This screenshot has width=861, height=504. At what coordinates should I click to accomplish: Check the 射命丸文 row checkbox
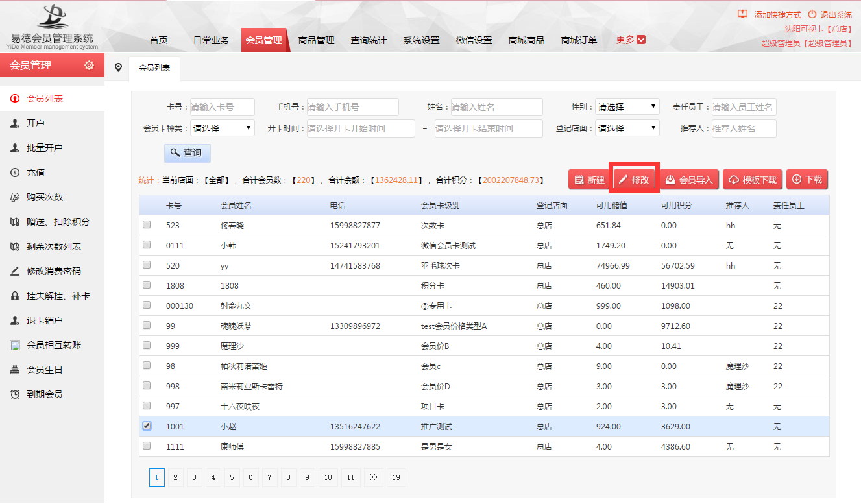pyautogui.click(x=147, y=305)
